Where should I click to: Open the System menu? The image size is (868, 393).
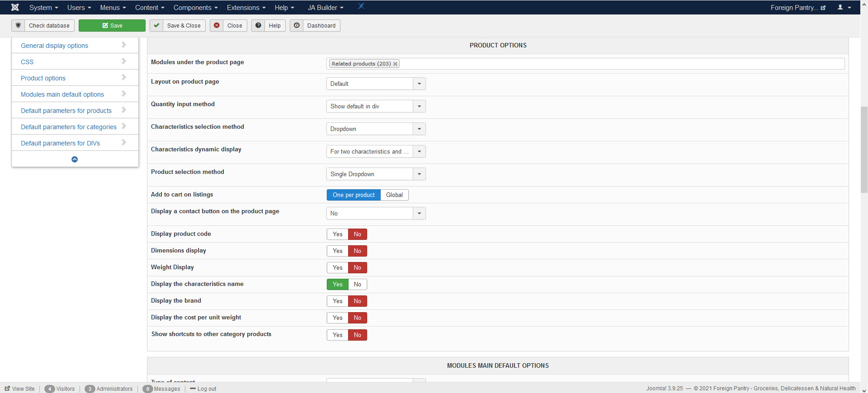[x=43, y=7]
